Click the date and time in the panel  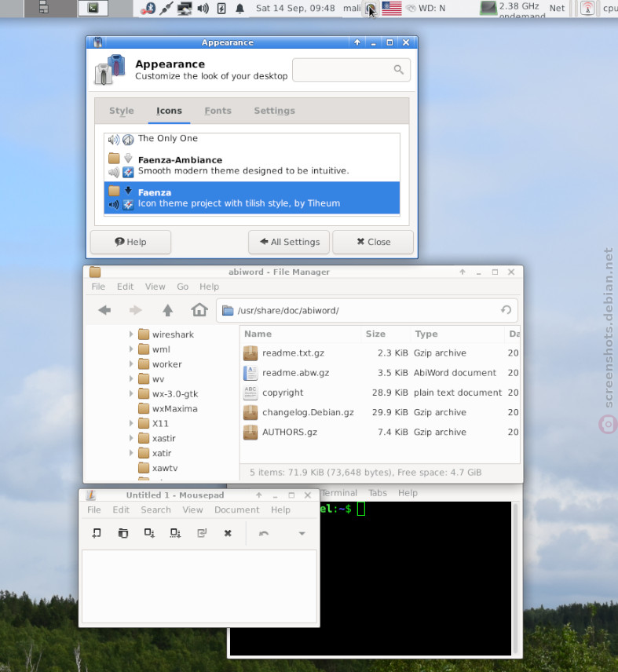point(295,8)
